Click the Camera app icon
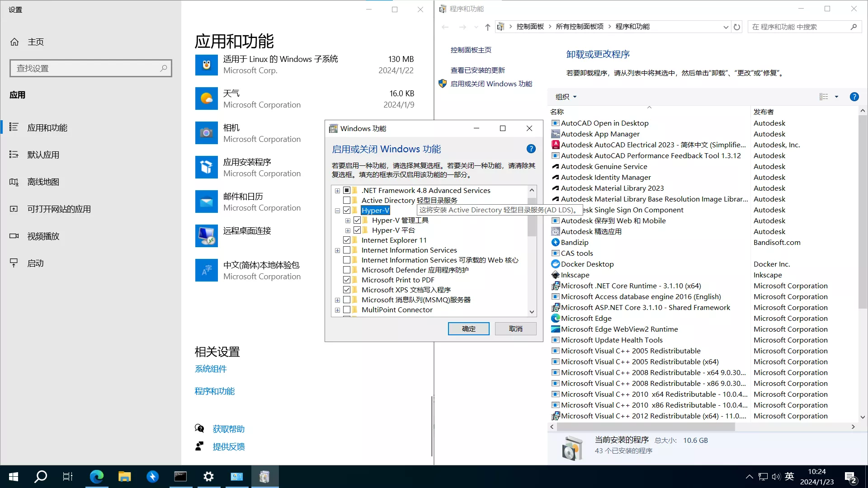 point(206,133)
